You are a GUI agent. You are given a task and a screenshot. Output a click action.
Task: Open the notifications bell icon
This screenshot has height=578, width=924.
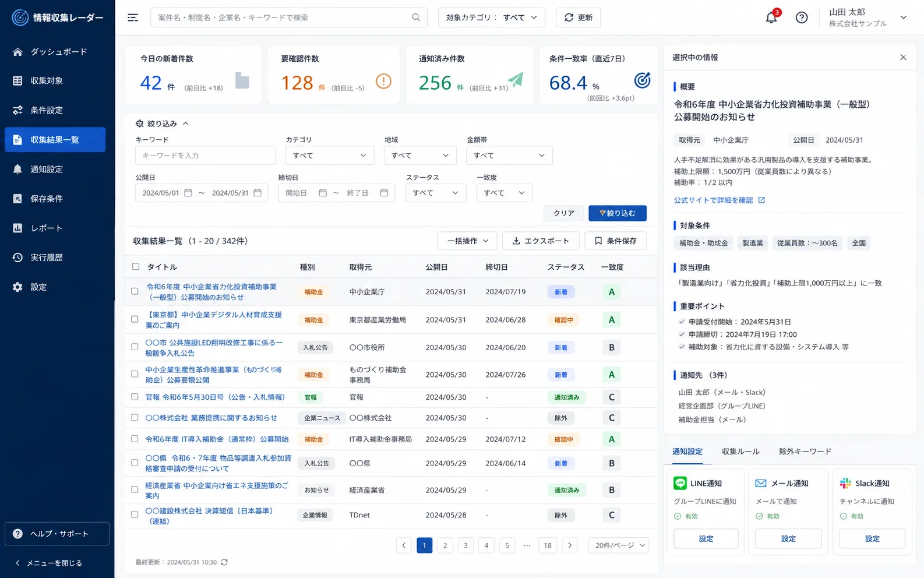pyautogui.click(x=771, y=17)
